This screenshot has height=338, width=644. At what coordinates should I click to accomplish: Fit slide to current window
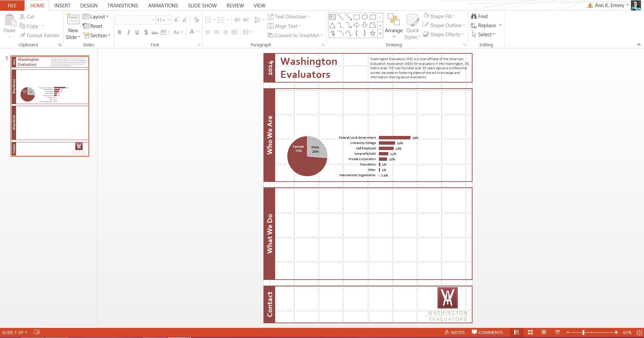(x=639, y=332)
